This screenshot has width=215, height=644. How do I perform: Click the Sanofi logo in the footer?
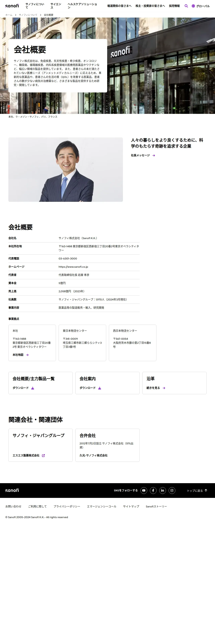point(12,491)
